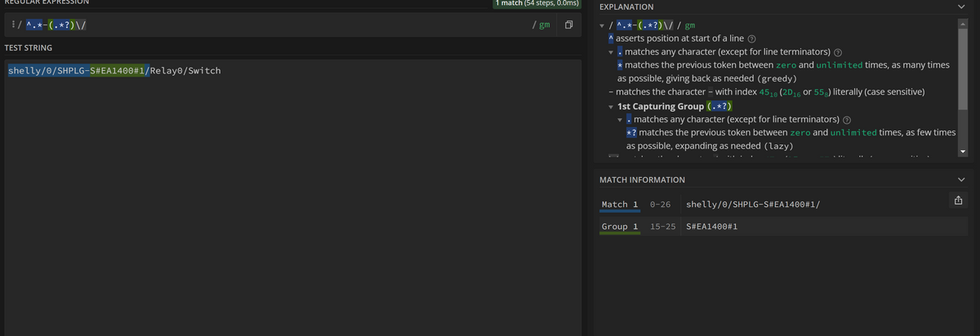This screenshot has height=336, width=980.
Task: Collapse the 1st Capturing Group node
Action: click(x=612, y=106)
